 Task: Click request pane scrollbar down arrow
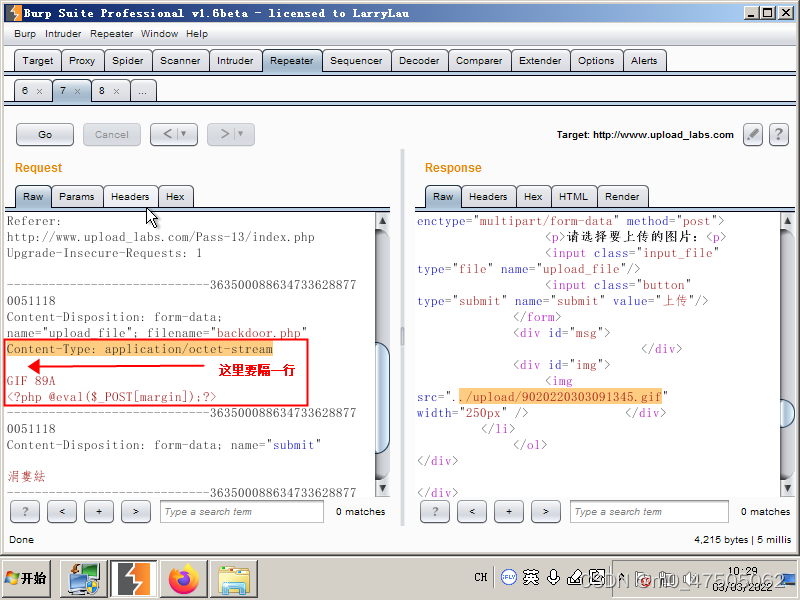coord(383,488)
